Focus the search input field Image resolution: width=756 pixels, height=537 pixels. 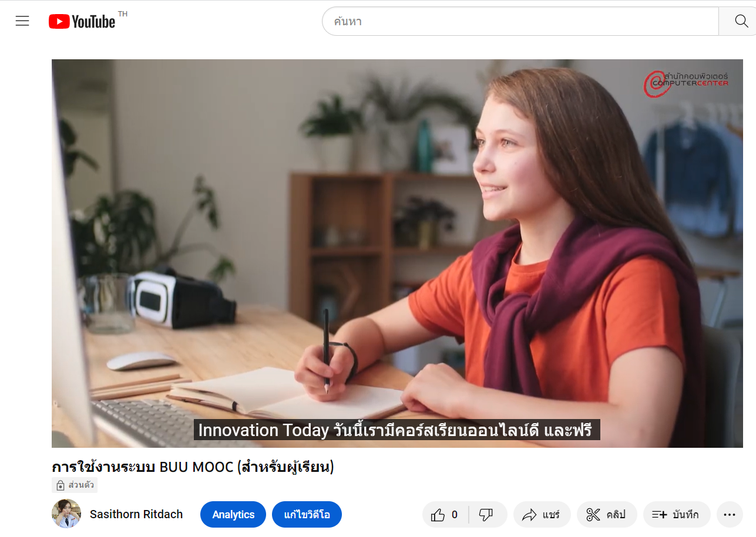coord(520,22)
